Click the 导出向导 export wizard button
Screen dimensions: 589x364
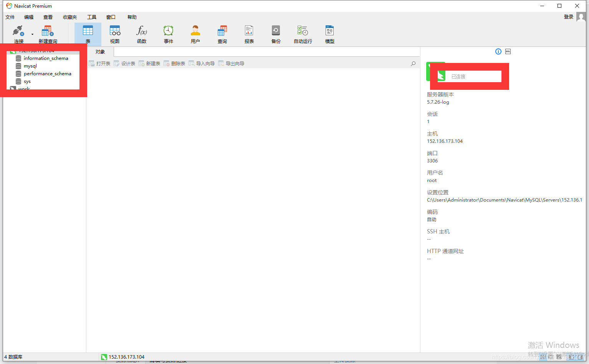(231, 63)
